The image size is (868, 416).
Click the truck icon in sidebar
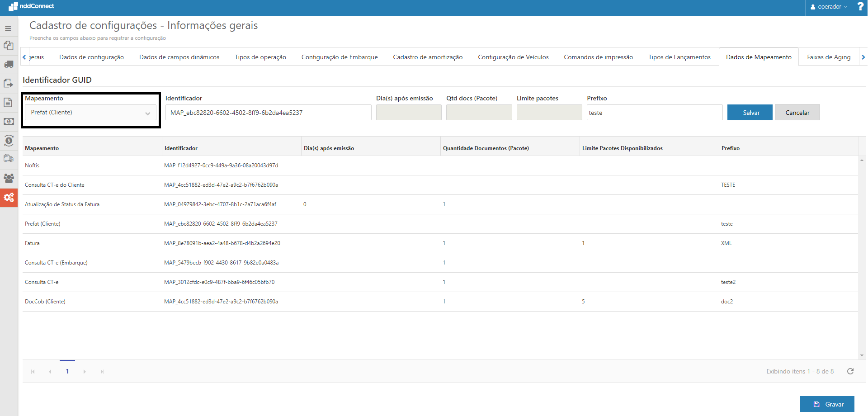(x=9, y=64)
